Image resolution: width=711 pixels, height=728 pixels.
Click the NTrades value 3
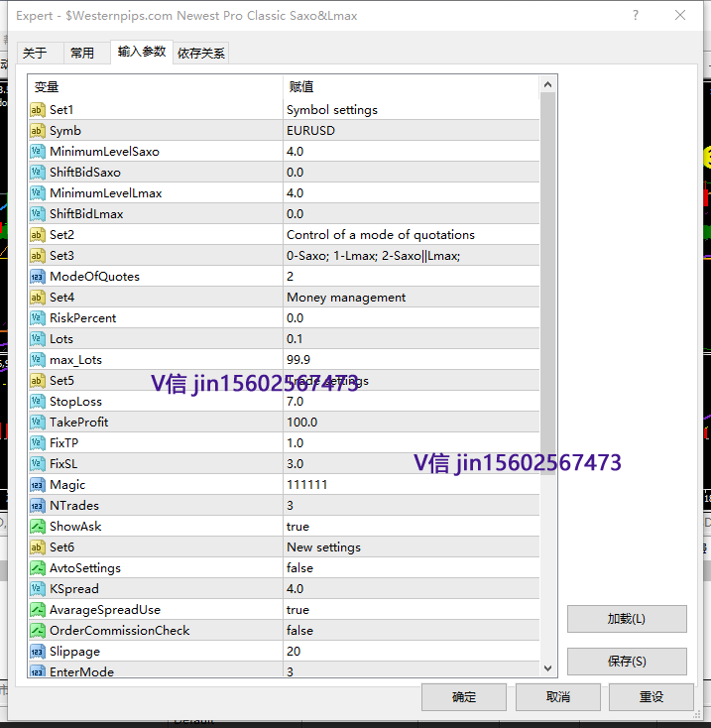[x=291, y=506]
